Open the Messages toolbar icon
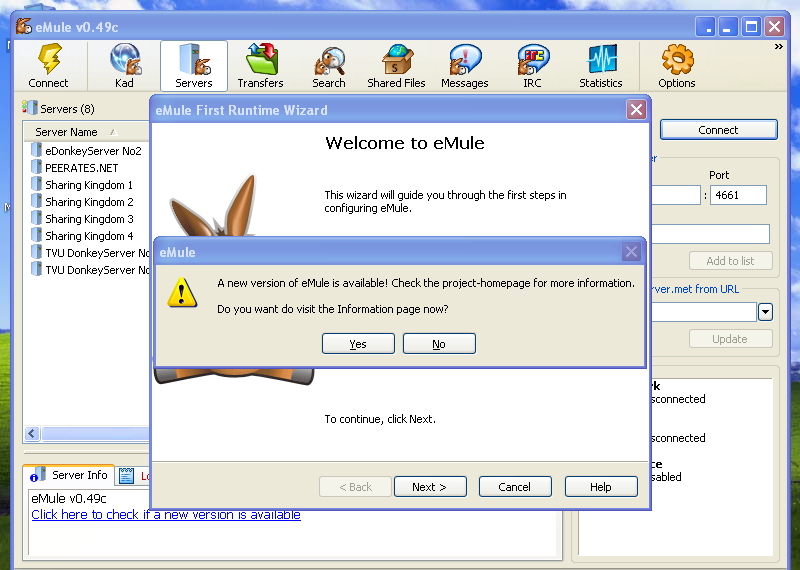Viewport: 800px width, 570px height. click(x=465, y=59)
